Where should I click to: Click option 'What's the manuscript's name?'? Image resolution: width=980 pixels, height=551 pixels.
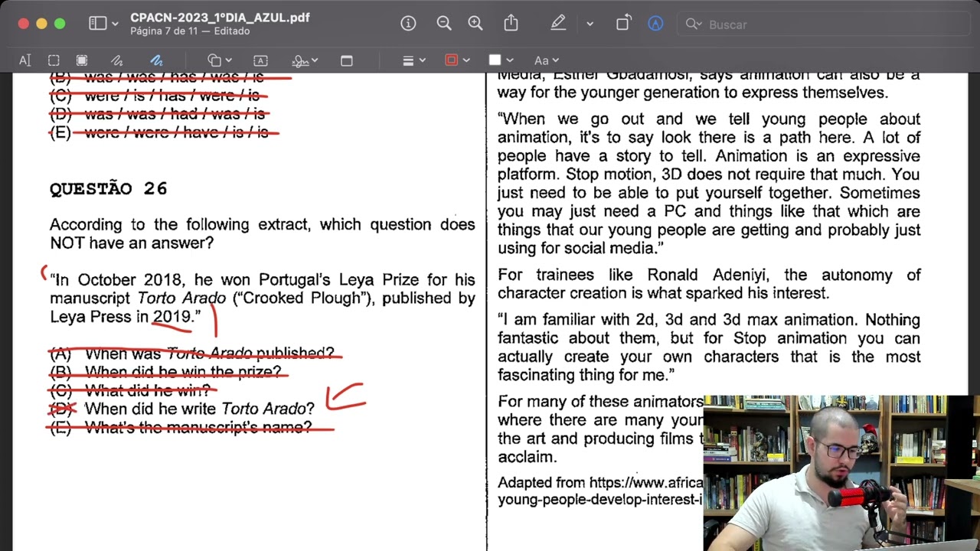coord(198,427)
